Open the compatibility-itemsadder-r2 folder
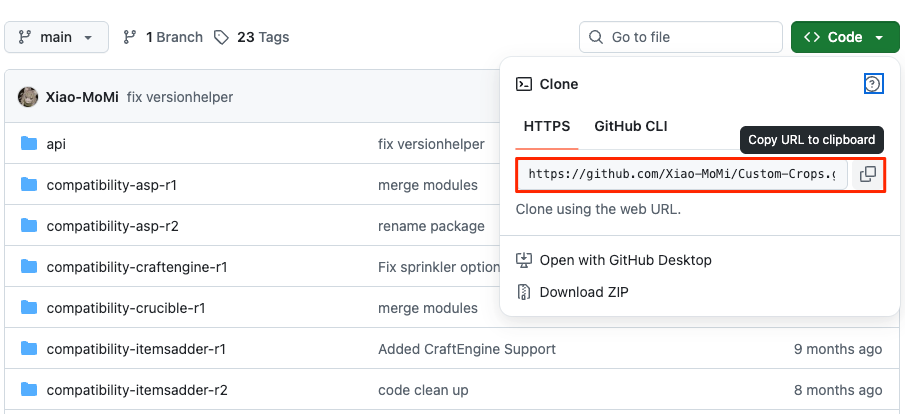Viewport: 905px width, 414px height. (137, 390)
